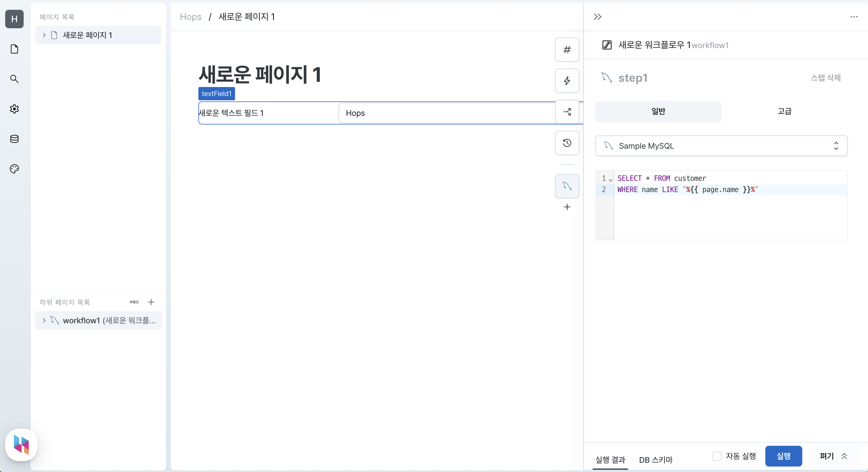868x472 pixels.
Task: Switch to the 일반 tab
Action: pos(658,111)
